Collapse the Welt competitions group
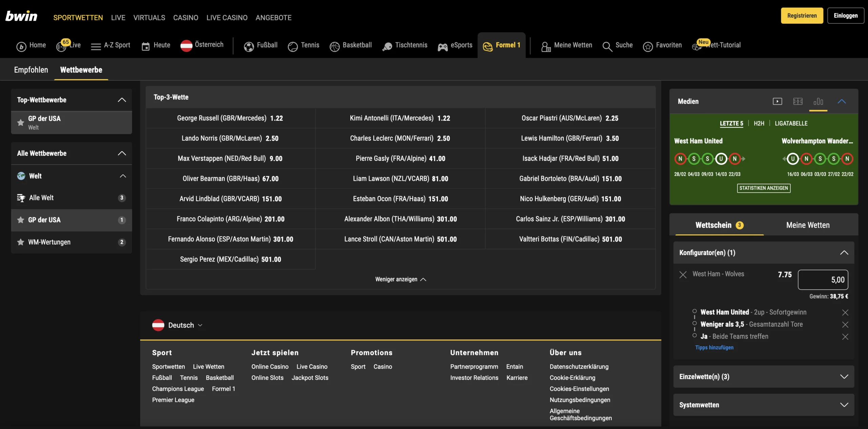 coord(123,176)
